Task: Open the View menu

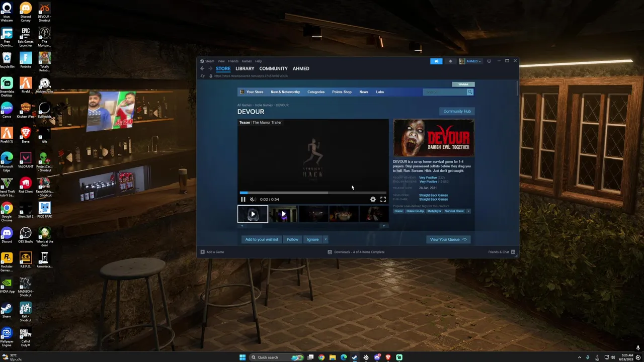Action: 221,61
